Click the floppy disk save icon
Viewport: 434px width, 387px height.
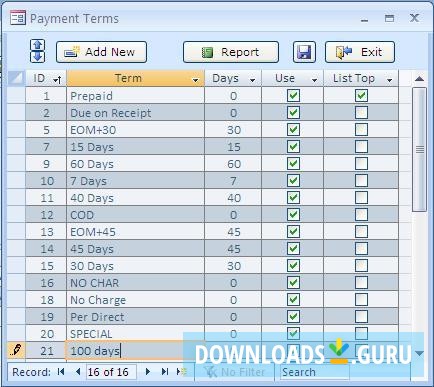(x=304, y=52)
